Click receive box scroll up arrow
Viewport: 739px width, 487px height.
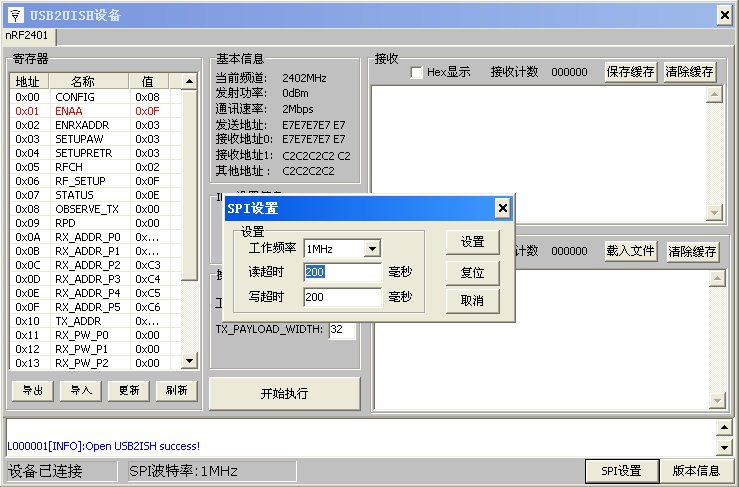point(714,95)
